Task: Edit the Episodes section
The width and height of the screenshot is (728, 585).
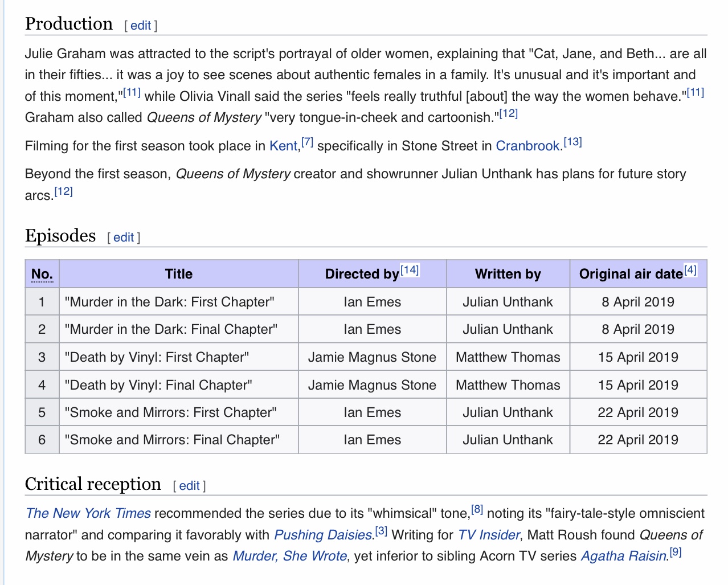Action: 124,238
